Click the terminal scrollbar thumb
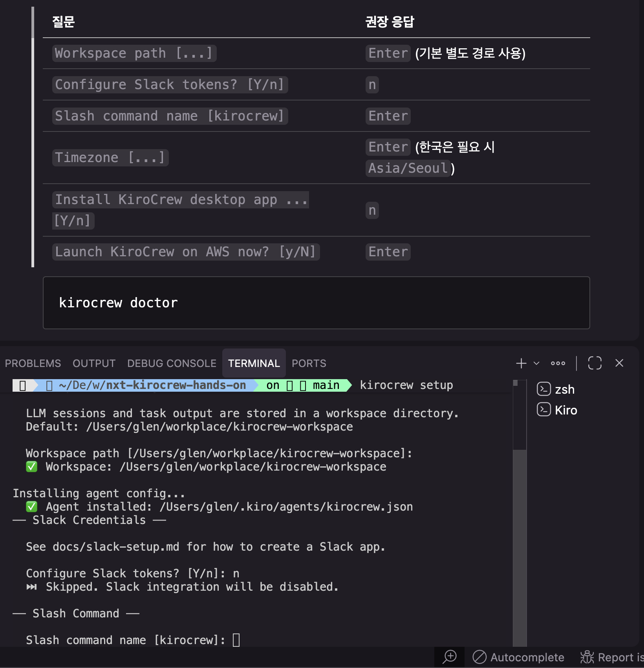 click(520, 548)
